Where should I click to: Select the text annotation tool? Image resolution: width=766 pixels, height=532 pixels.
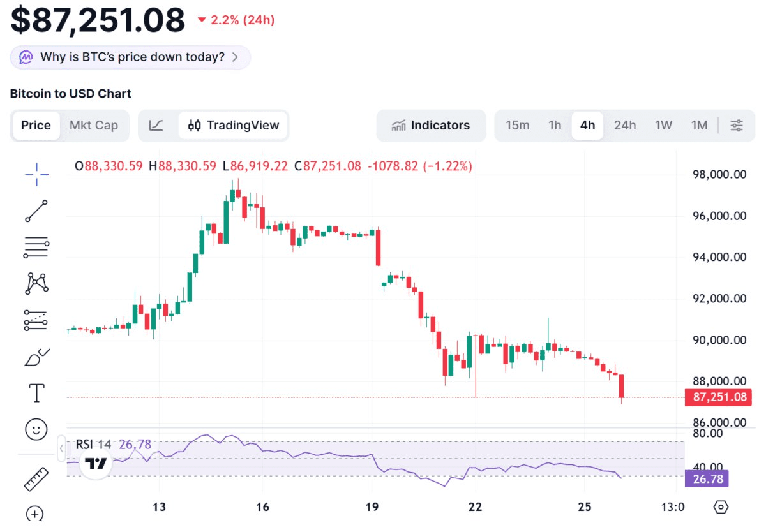point(36,394)
